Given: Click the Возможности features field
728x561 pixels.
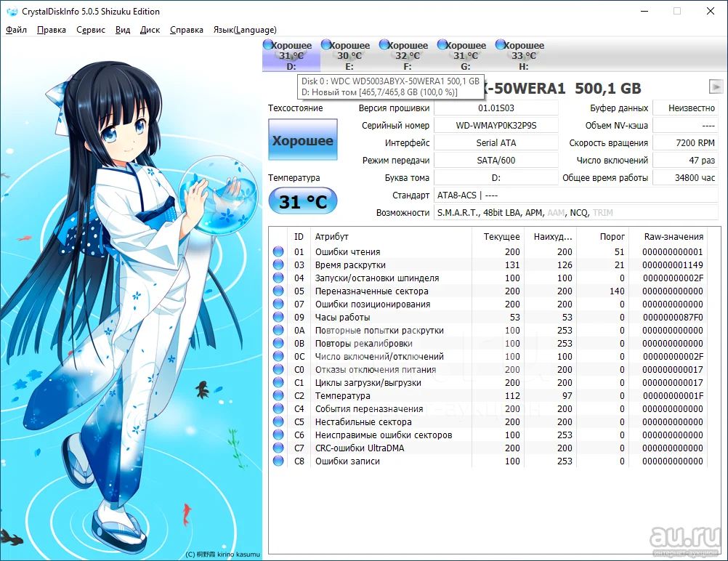Looking at the screenshot, I should [x=576, y=213].
